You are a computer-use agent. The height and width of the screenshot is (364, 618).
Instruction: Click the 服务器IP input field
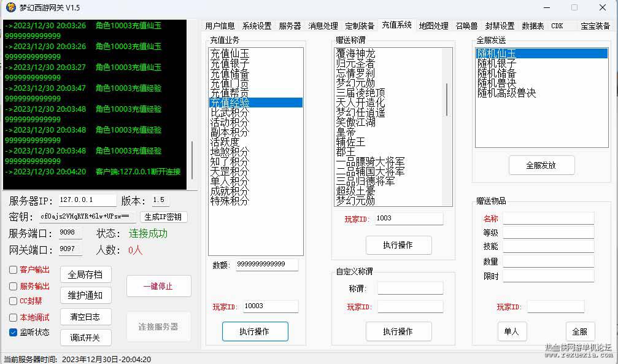pos(88,200)
